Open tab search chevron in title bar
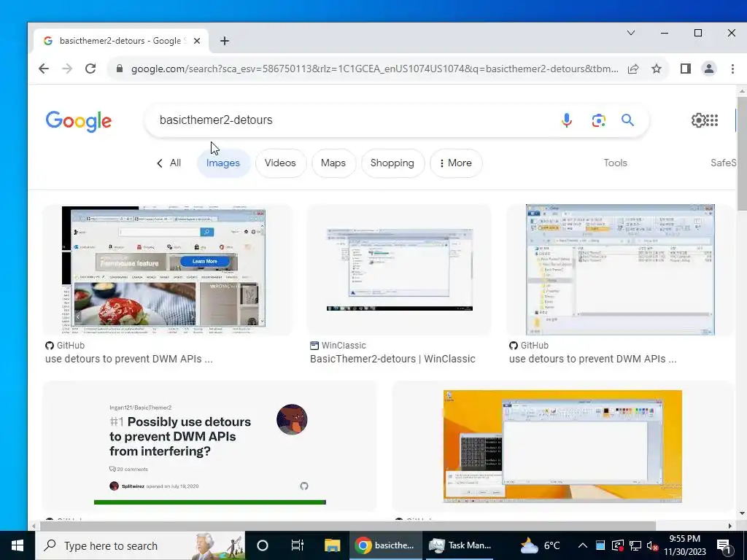 pos(631,33)
